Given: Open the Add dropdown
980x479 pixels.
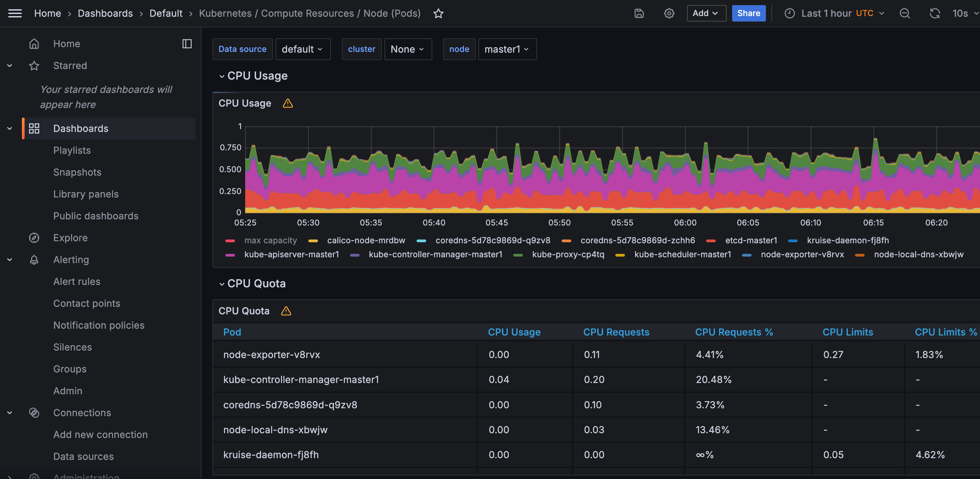Looking at the screenshot, I should coord(706,13).
